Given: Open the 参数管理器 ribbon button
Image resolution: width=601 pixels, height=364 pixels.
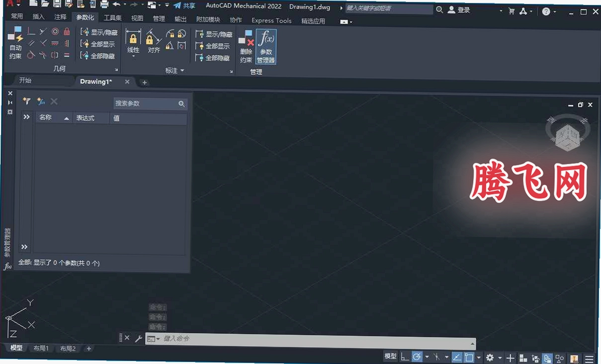Looking at the screenshot, I should point(266,47).
